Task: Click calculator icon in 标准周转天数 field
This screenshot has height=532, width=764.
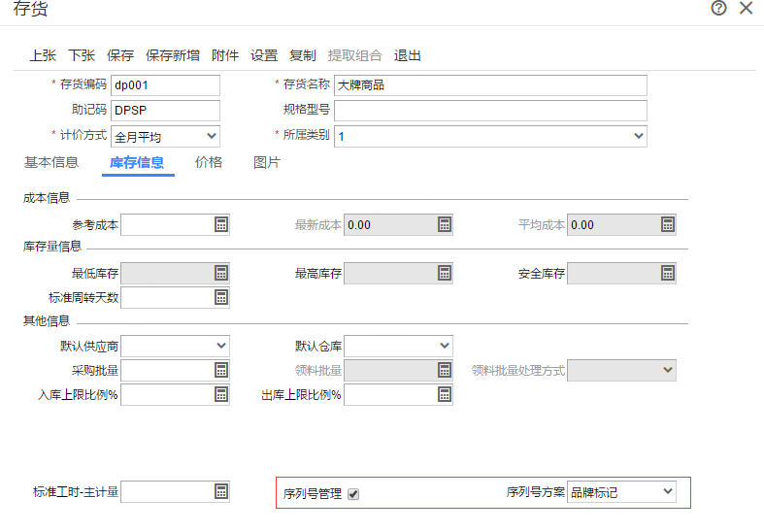Action: point(221,297)
